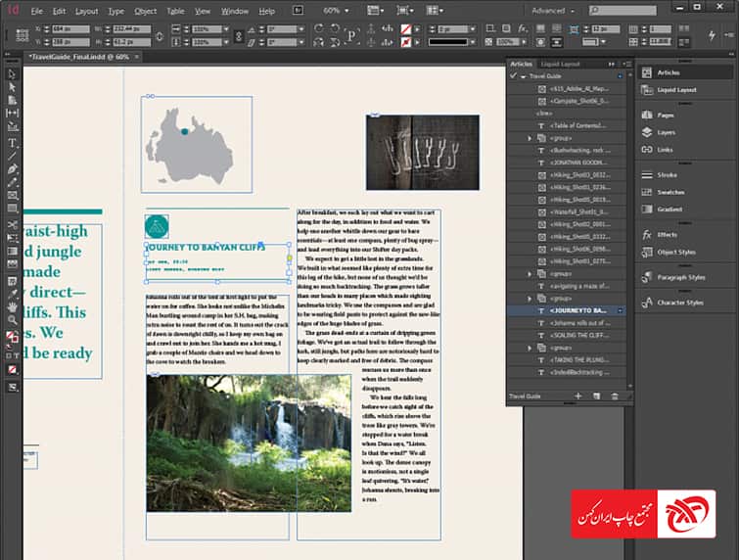Screen dimensions: 739x560
Task: Toggle constrain proportions for scaling percentages
Action: pyautogui.click(x=239, y=36)
